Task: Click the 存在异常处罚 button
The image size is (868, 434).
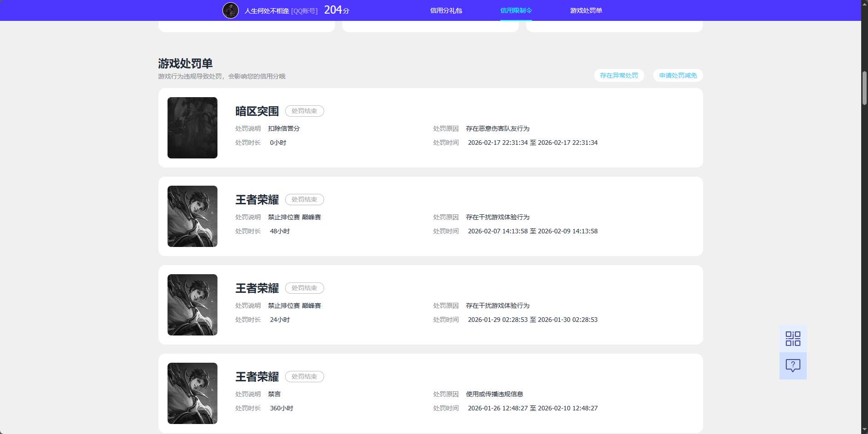Action: tap(619, 75)
